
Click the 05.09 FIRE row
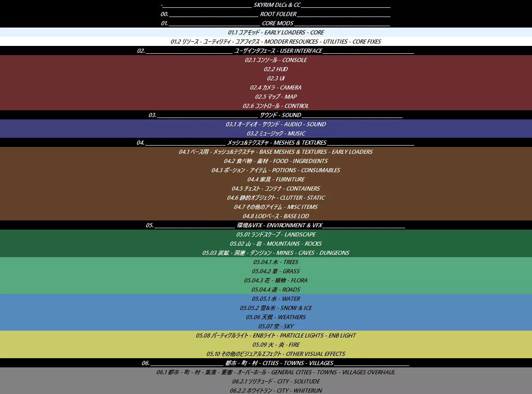pos(266,344)
